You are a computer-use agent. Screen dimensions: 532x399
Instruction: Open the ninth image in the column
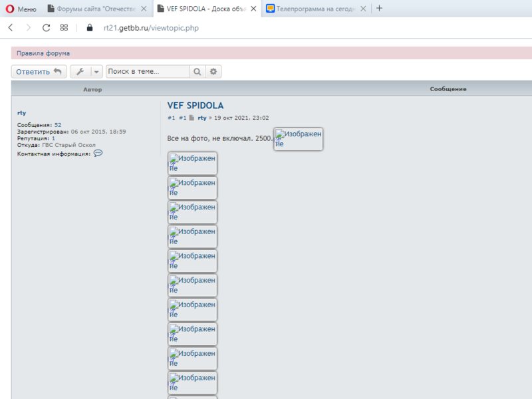[192, 358]
